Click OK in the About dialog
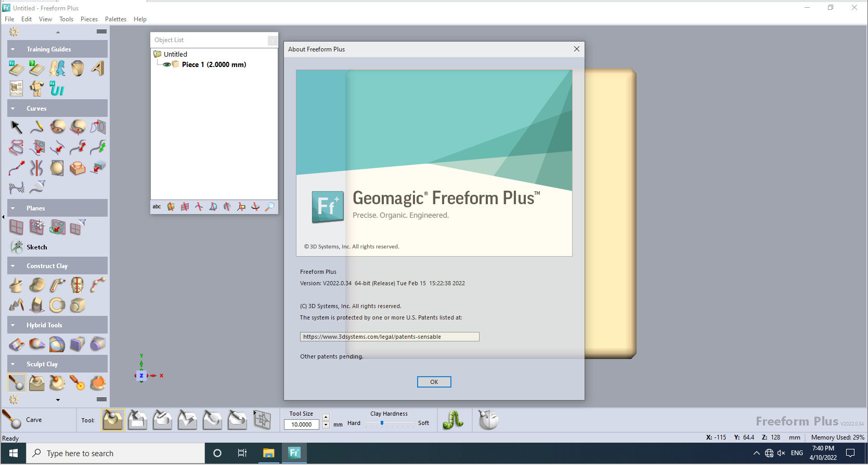 tap(434, 382)
